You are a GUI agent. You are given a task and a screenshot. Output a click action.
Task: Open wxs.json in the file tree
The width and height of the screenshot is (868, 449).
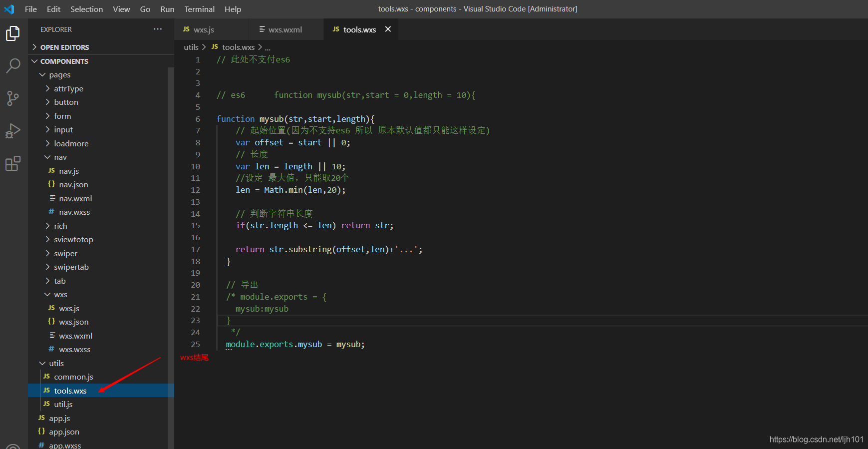pos(101,322)
